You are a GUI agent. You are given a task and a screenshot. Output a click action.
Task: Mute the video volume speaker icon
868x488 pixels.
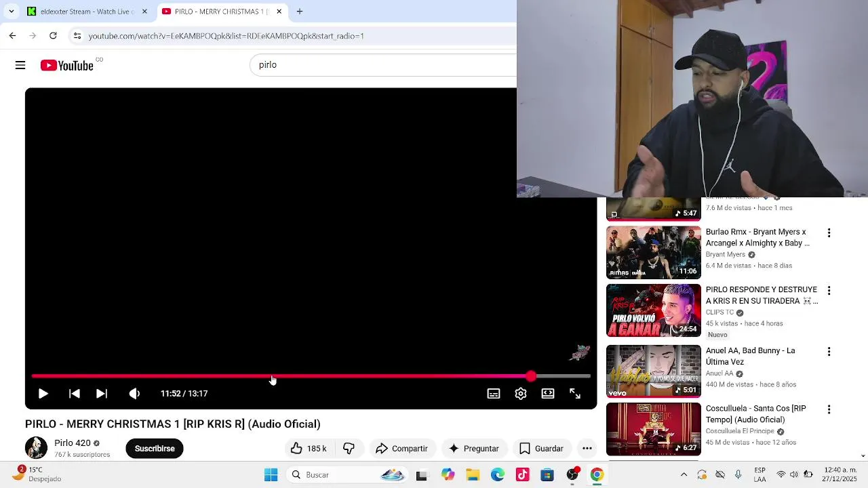(134, 393)
